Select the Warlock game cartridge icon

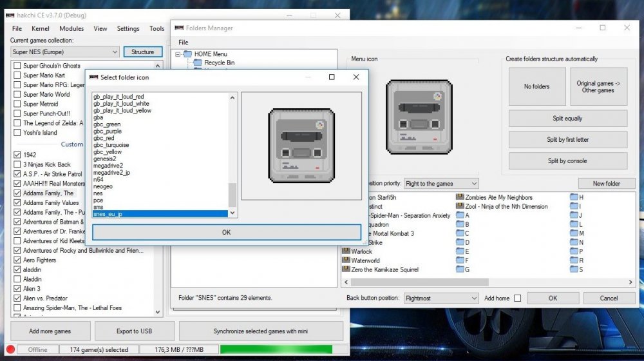point(346,251)
